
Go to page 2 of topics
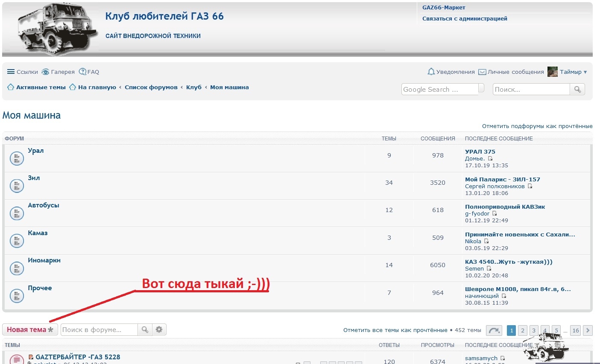click(x=523, y=330)
